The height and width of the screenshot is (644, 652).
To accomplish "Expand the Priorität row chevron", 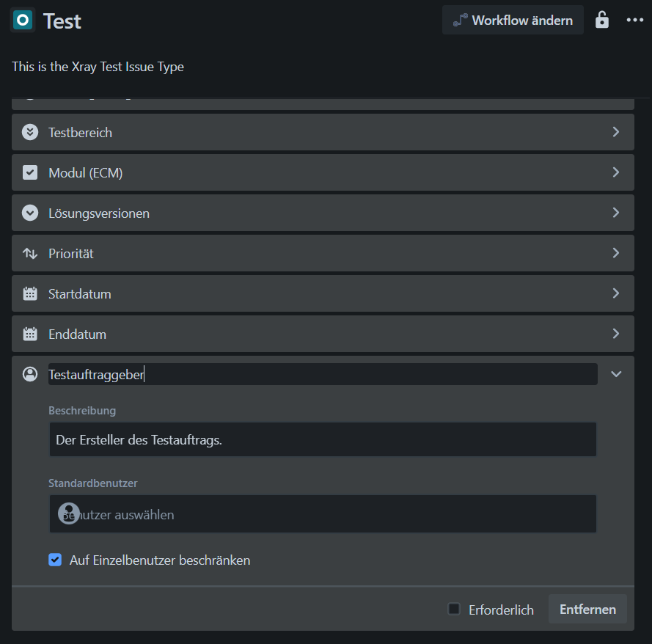I will [616, 253].
